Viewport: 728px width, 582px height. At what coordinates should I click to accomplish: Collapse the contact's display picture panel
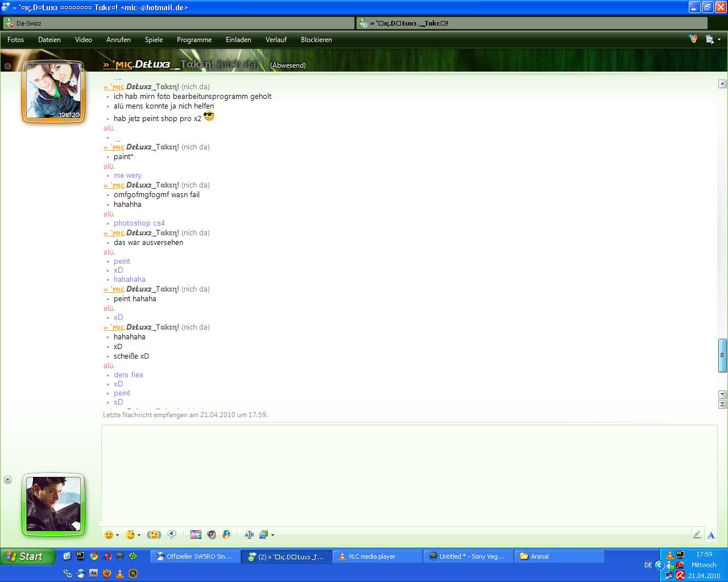[x=7, y=66]
